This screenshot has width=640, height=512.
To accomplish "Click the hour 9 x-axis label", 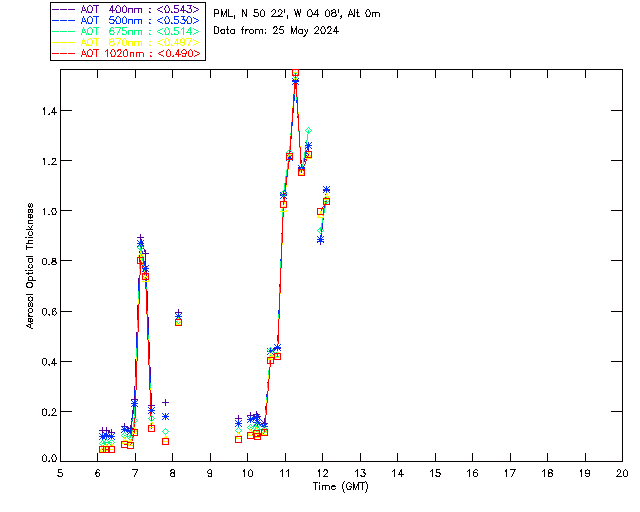I will [x=210, y=473].
